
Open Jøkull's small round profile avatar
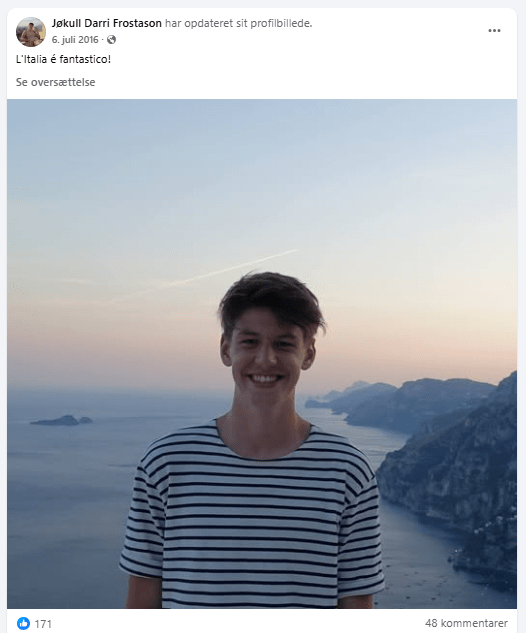tap(31, 32)
